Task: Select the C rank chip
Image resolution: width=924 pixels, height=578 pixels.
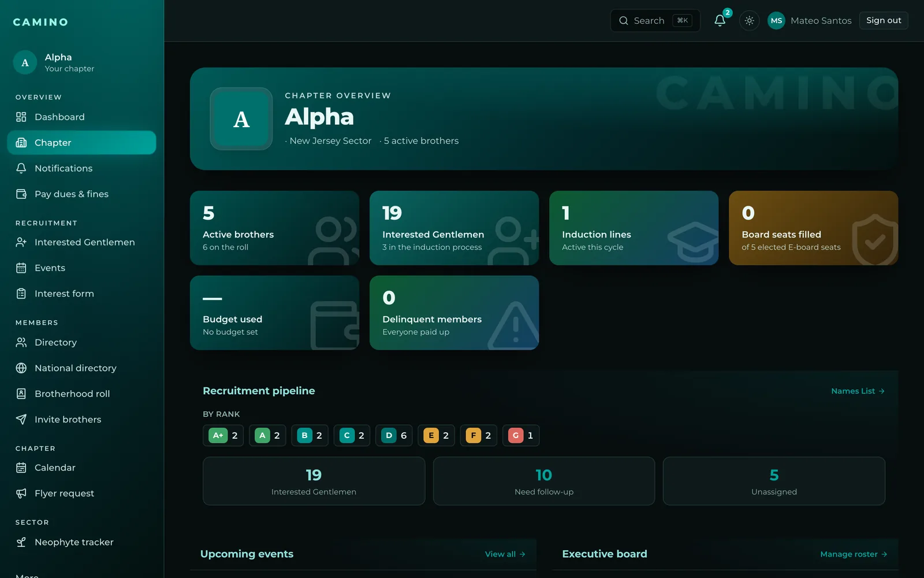Action: (352, 436)
